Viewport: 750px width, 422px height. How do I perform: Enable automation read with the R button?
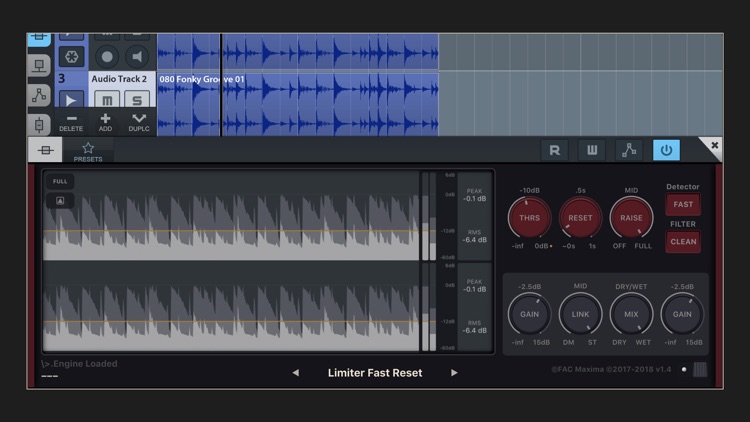click(554, 150)
